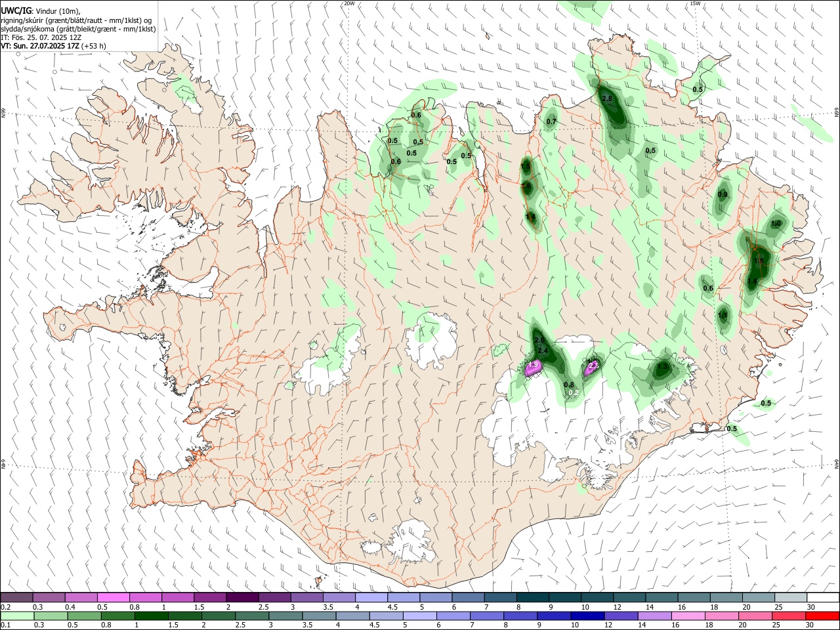Click the '1.0' rainfall value on the map
This screenshot has width=840, height=630.
pos(776,224)
